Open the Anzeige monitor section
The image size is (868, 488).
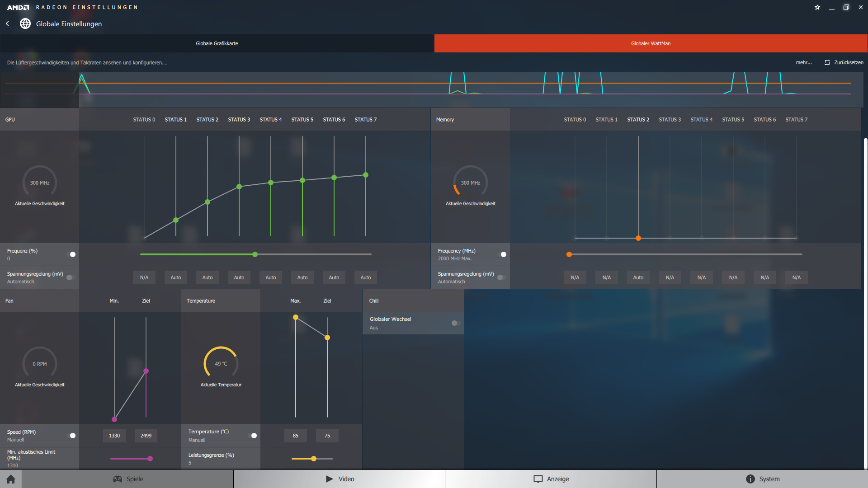tap(551, 479)
